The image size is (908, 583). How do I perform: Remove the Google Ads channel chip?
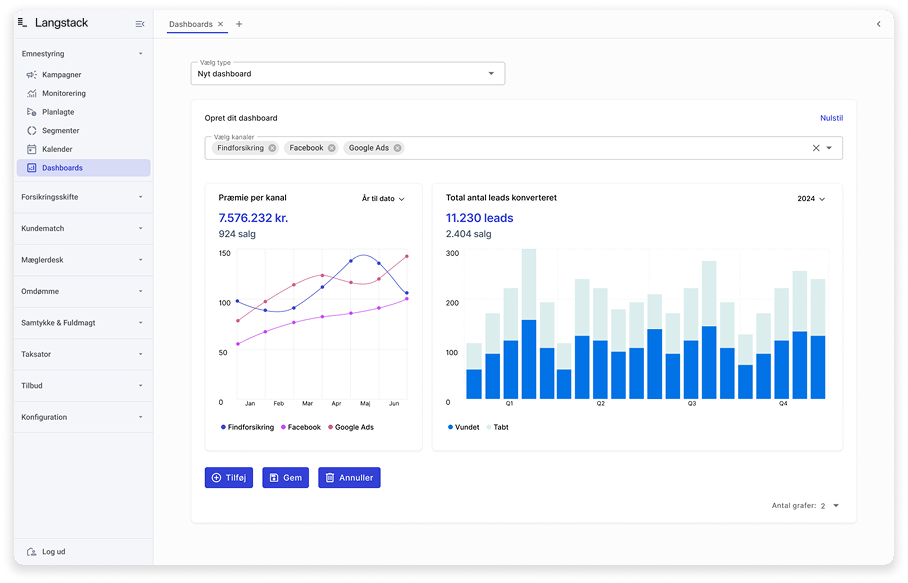coord(397,148)
